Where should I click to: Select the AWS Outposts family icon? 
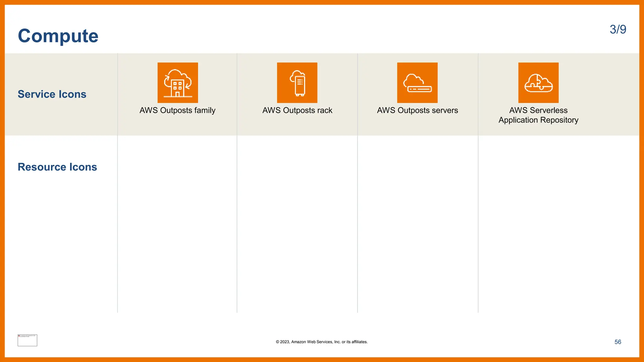(x=178, y=83)
